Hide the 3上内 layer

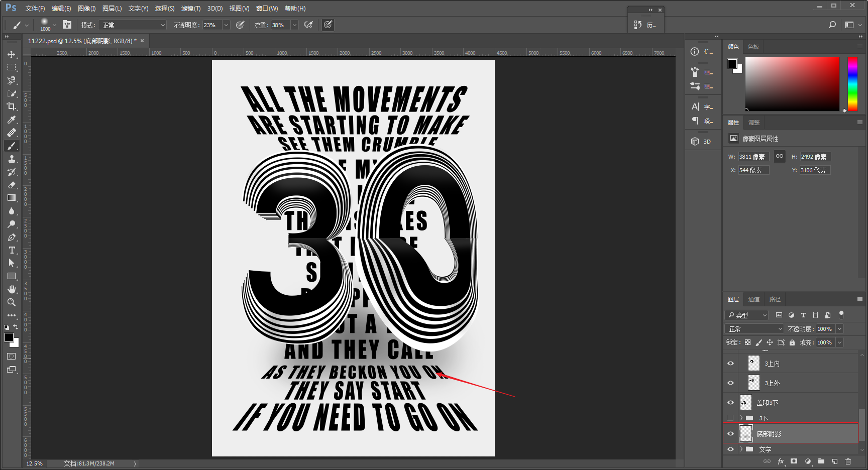[x=730, y=364]
